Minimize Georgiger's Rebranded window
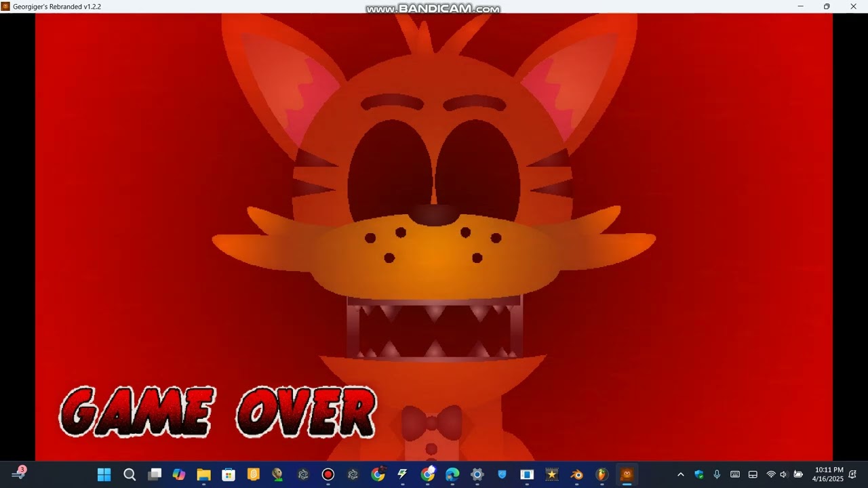Viewport: 868px width, 488px height. tap(800, 6)
